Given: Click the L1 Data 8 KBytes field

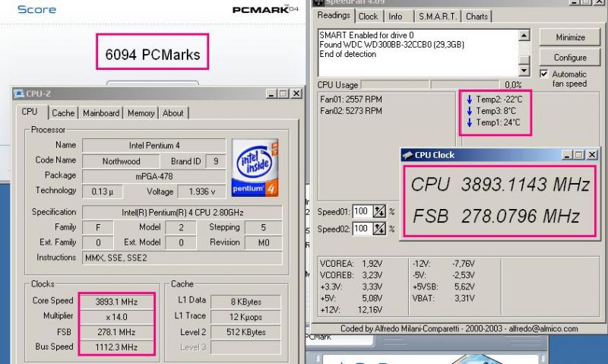Looking at the screenshot, I should tap(245, 302).
